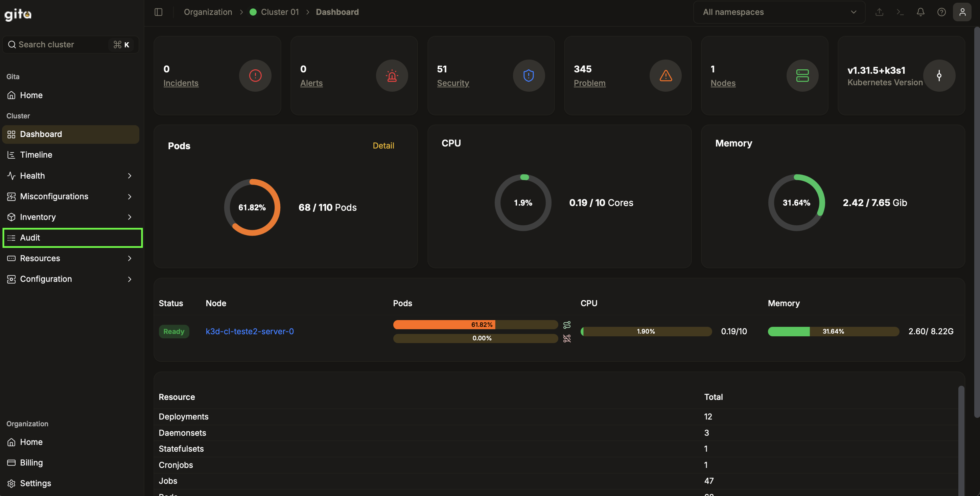The width and height of the screenshot is (980, 496).
Task: Click the orange 61.82% pods usage bar
Action: [444, 325]
